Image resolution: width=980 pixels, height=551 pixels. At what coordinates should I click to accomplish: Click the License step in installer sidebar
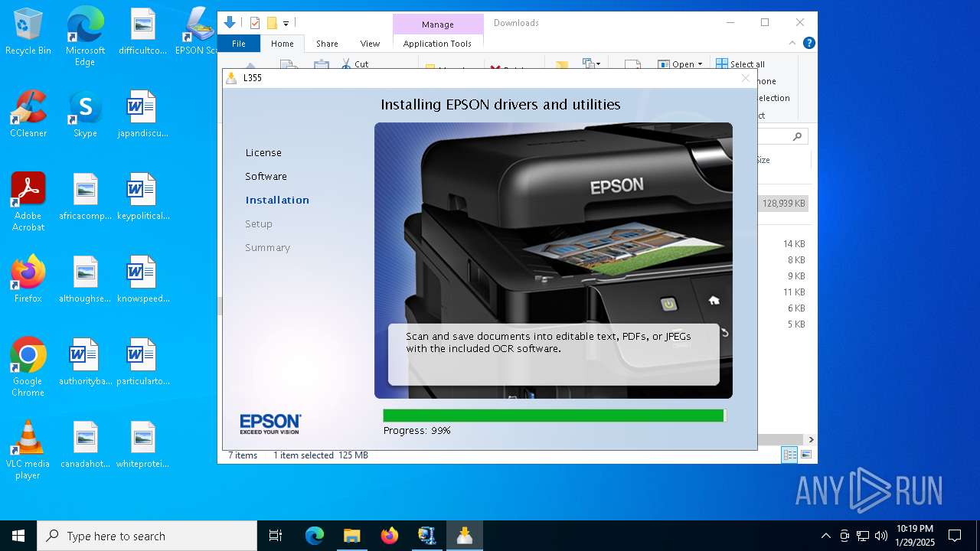tap(263, 153)
